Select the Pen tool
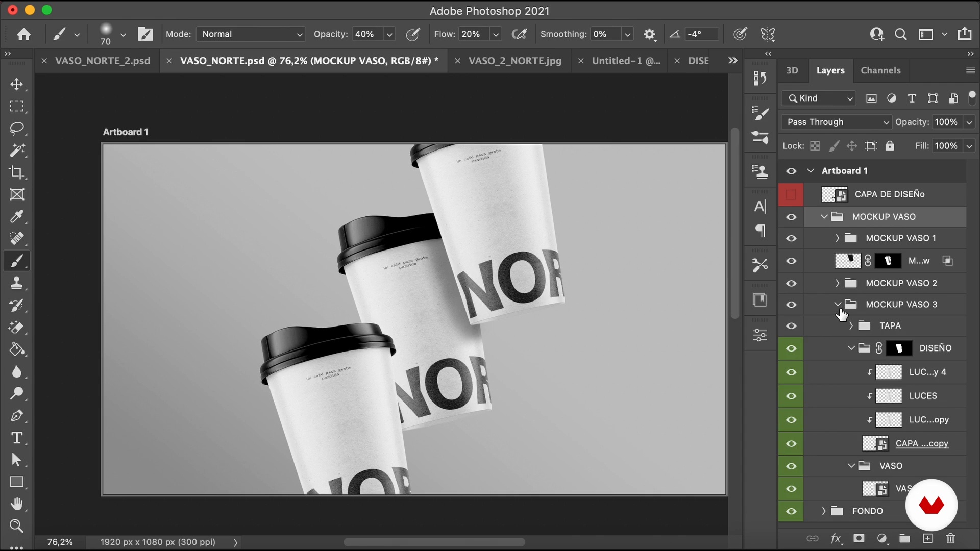 (x=16, y=416)
